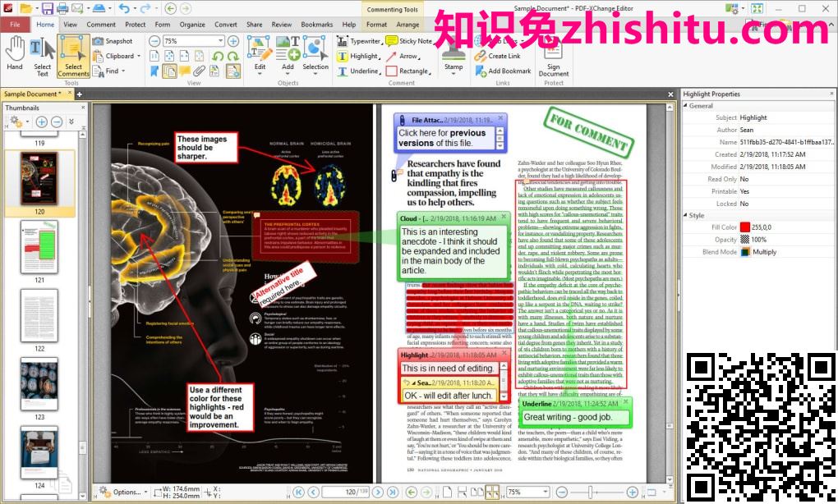Rotate view clockwise in the ribbon
838x504 pixels.
pos(233,56)
